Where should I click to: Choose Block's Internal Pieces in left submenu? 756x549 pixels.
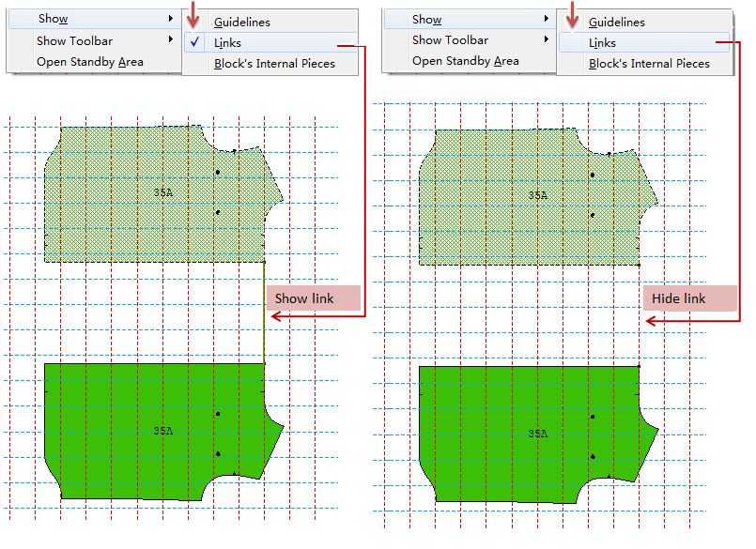click(x=274, y=64)
